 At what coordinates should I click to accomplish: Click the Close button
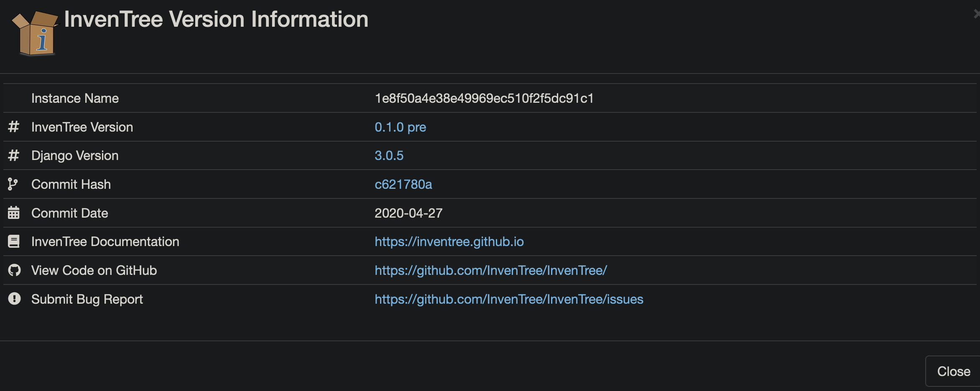954,371
